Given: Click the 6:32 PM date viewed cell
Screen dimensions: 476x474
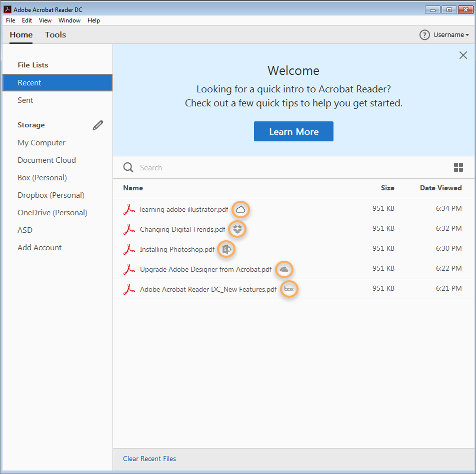Looking at the screenshot, I should coord(448,228).
